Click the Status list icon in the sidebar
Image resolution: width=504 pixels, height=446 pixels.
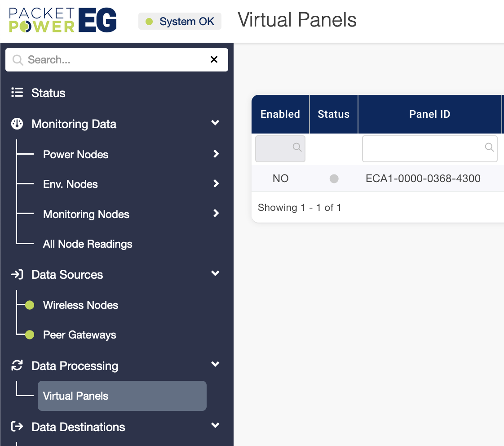point(17,93)
